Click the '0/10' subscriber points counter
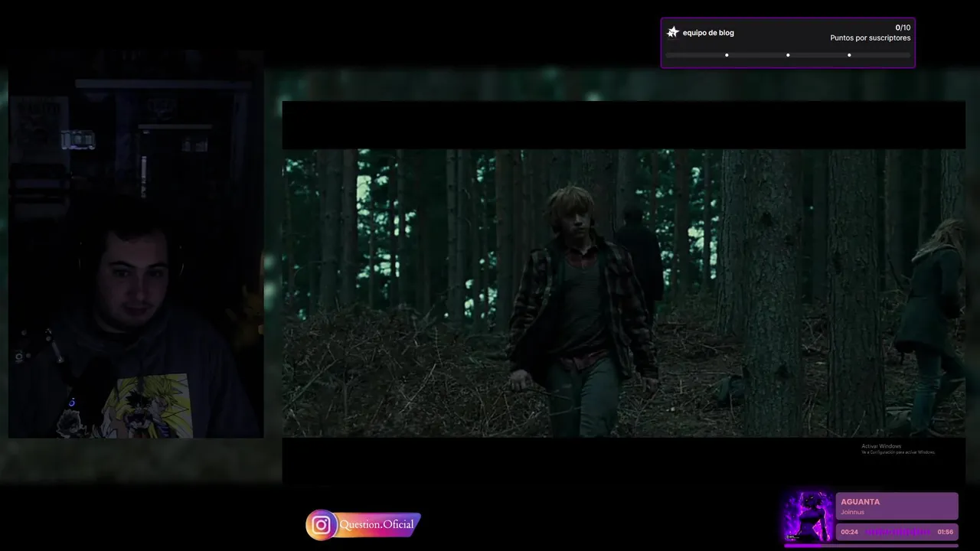 [903, 28]
